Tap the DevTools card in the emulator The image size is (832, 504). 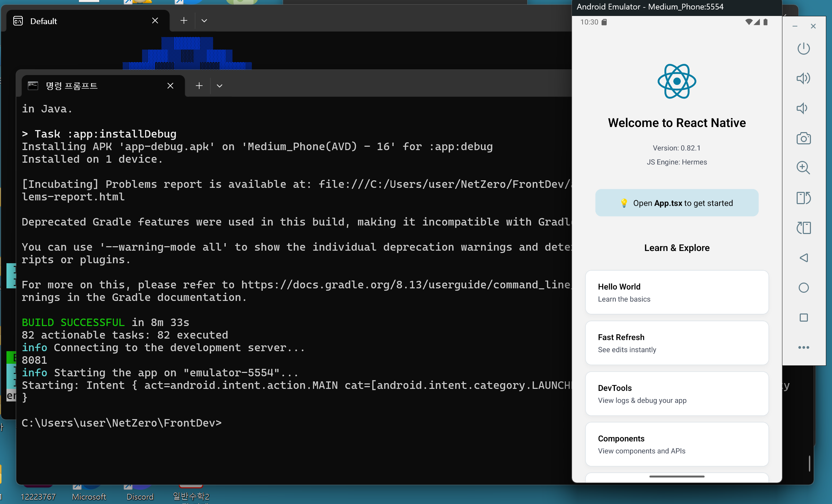point(676,394)
